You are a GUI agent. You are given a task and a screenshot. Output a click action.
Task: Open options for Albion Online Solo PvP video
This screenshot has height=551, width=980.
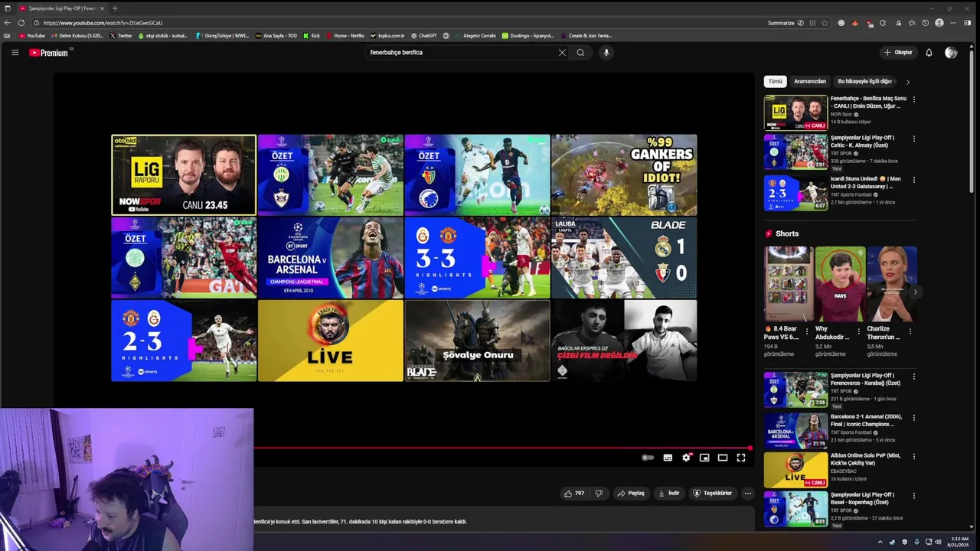(913, 457)
